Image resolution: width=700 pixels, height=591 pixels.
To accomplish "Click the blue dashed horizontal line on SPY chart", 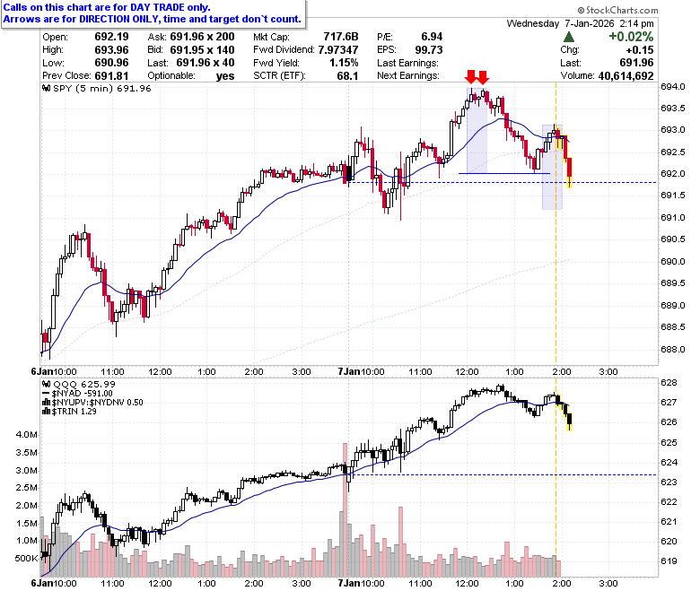I will pyautogui.click(x=503, y=182).
